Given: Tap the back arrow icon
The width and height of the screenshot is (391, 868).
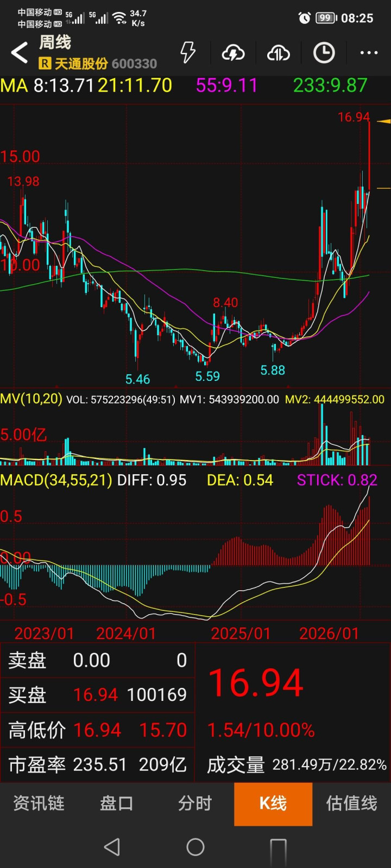Looking at the screenshot, I should click(x=20, y=53).
